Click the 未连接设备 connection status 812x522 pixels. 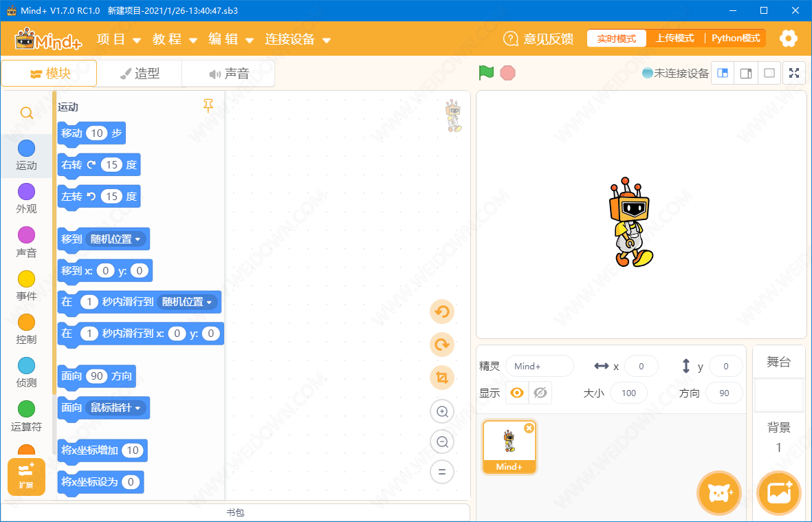click(x=675, y=73)
